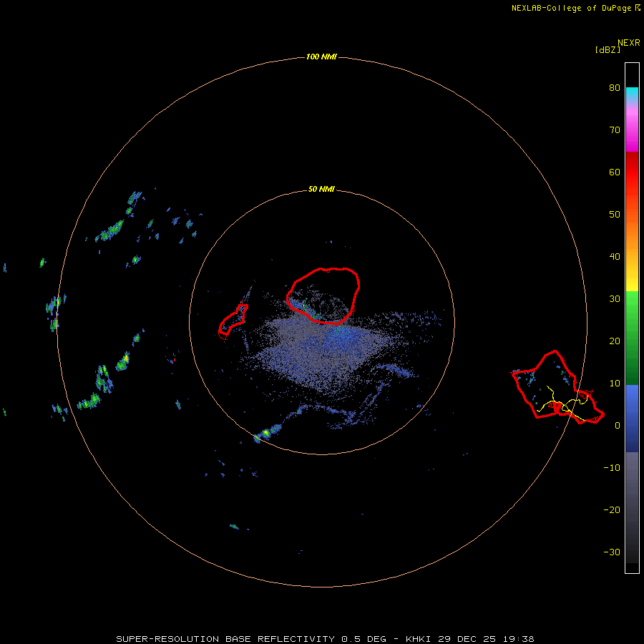Click the 10 value on the dBZ scale

point(615,384)
